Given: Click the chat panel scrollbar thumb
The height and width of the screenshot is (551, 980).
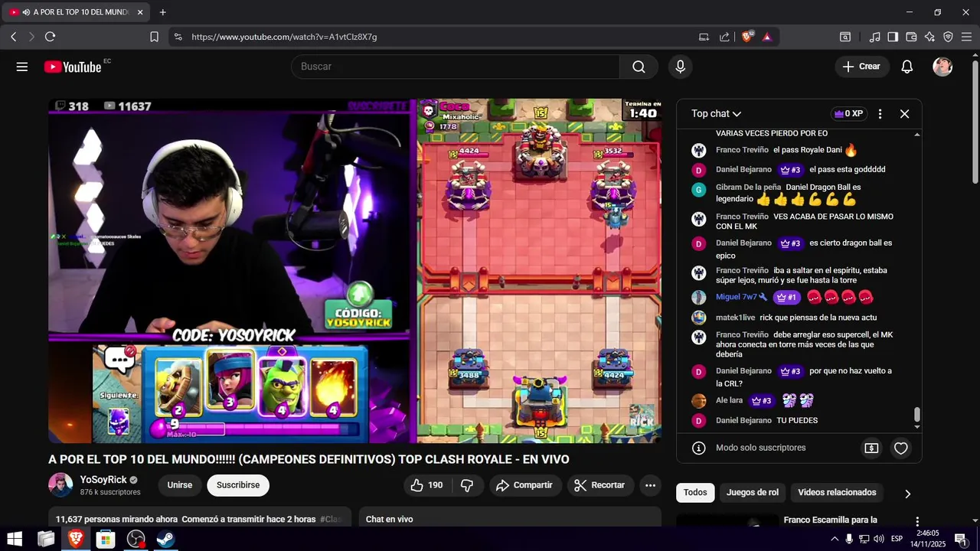Looking at the screenshot, I should 917,415.
